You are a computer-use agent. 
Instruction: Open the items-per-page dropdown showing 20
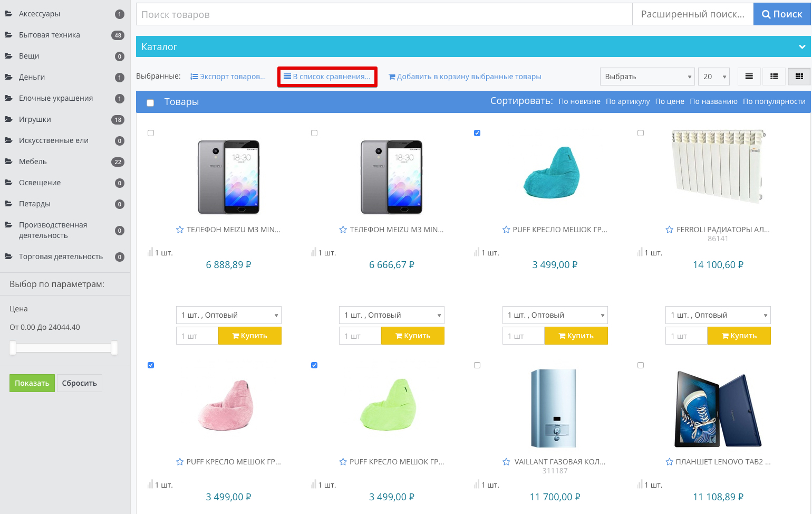[x=714, y=77]
